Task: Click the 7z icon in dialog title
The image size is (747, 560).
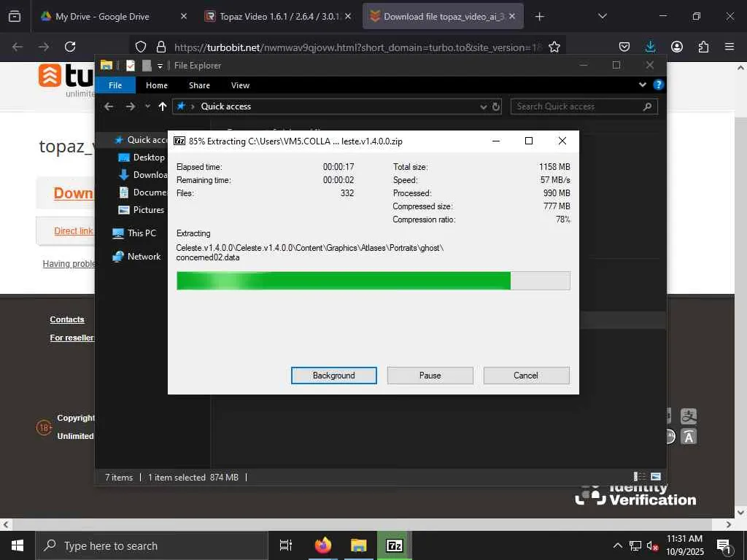Action: [179, 141]
